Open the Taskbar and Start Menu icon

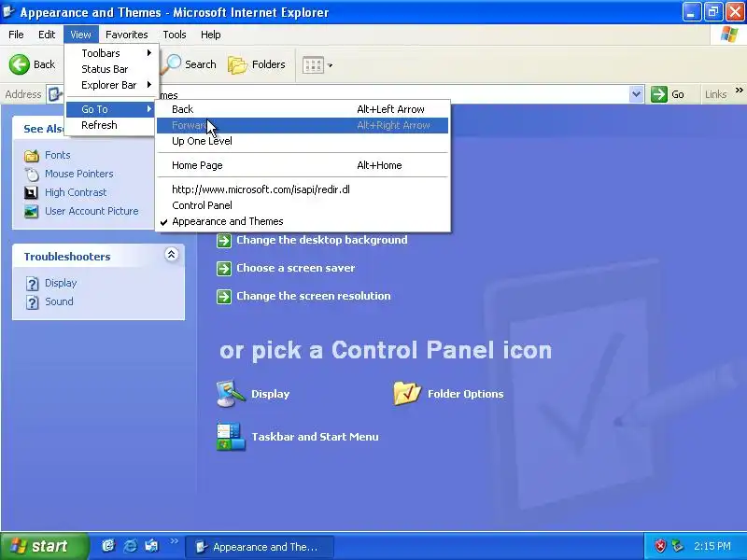tap(231, 437)
